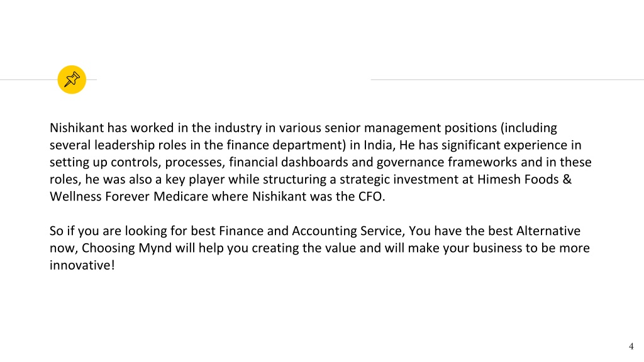Click the word "CFO." in first paragraph
Image resolution: width=644 pixels, height=362 pixels.
click(x=372, y=197)
